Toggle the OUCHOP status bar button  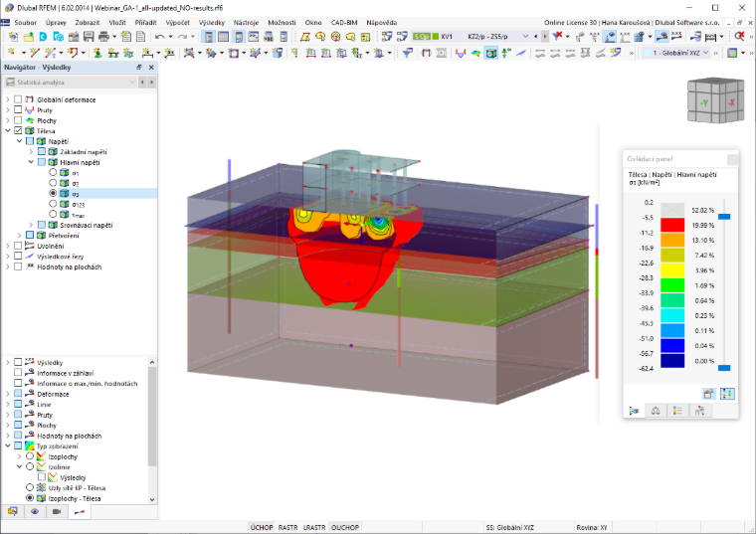click(x=345, y=527)
